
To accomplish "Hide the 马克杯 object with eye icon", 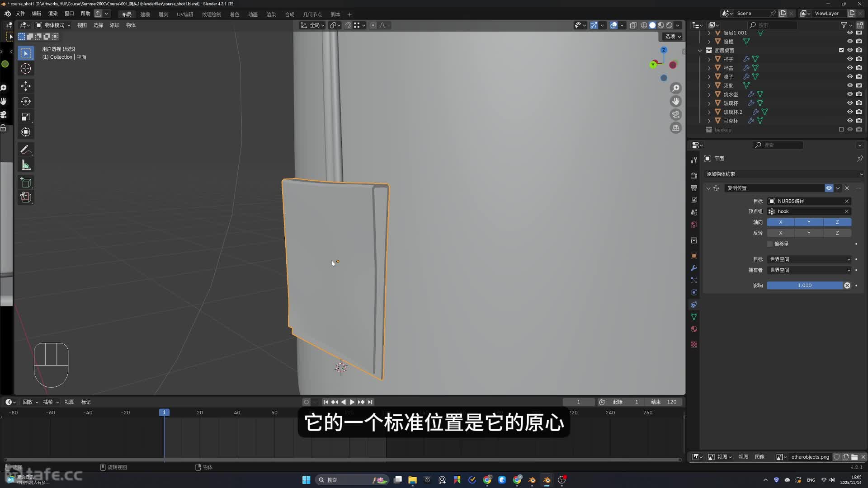I will click(849, 121).
